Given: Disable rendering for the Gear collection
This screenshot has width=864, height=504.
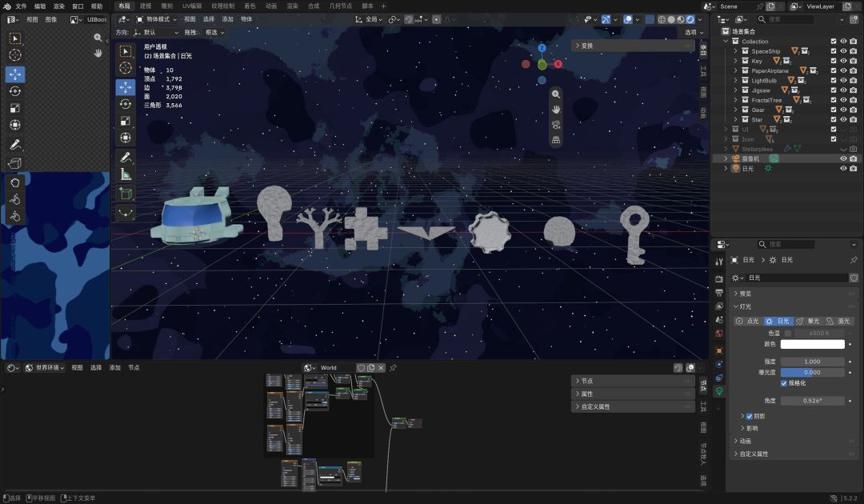Looking at the screenshot, I should point(853,110).
